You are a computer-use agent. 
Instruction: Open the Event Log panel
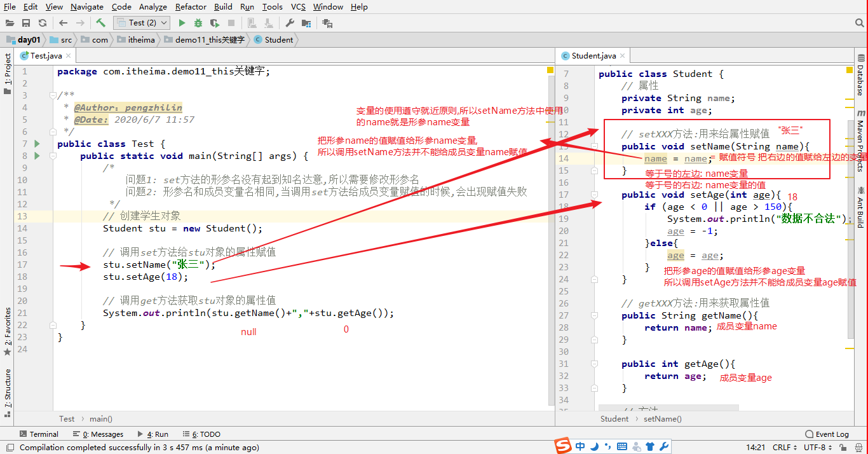(827, 434)
